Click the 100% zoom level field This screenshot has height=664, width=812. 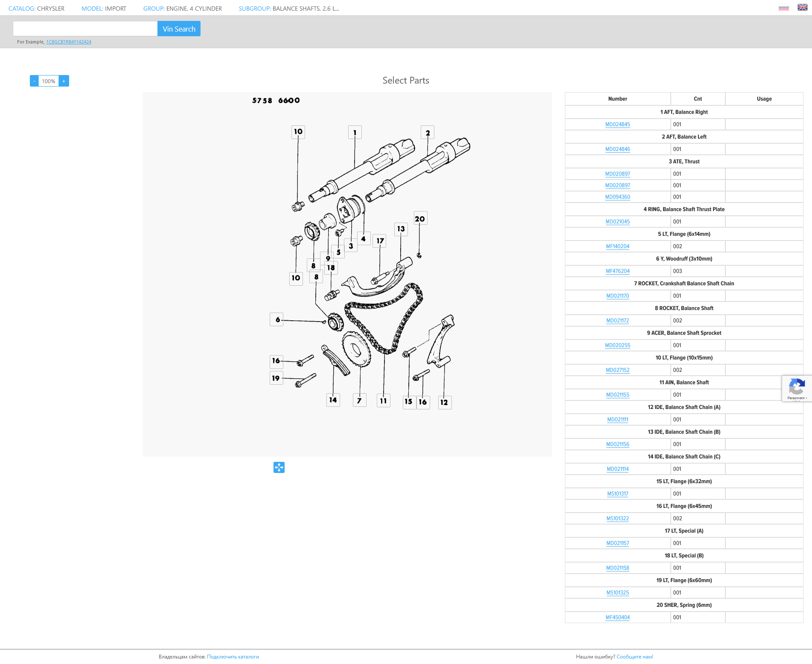point(49,81)
